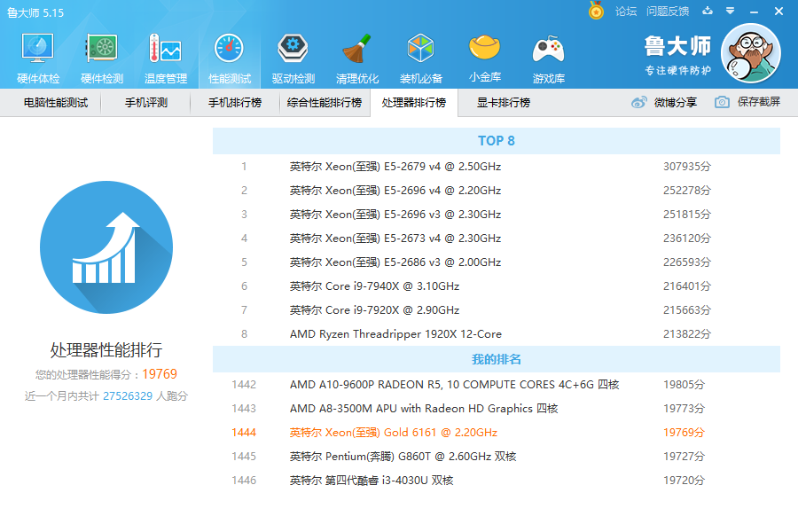Click score 307935分
798x532 pixels.
point(687,167)
